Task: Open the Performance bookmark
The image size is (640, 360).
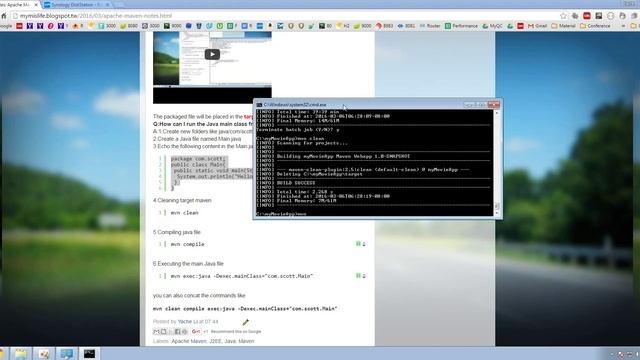Action: point(461,26)
